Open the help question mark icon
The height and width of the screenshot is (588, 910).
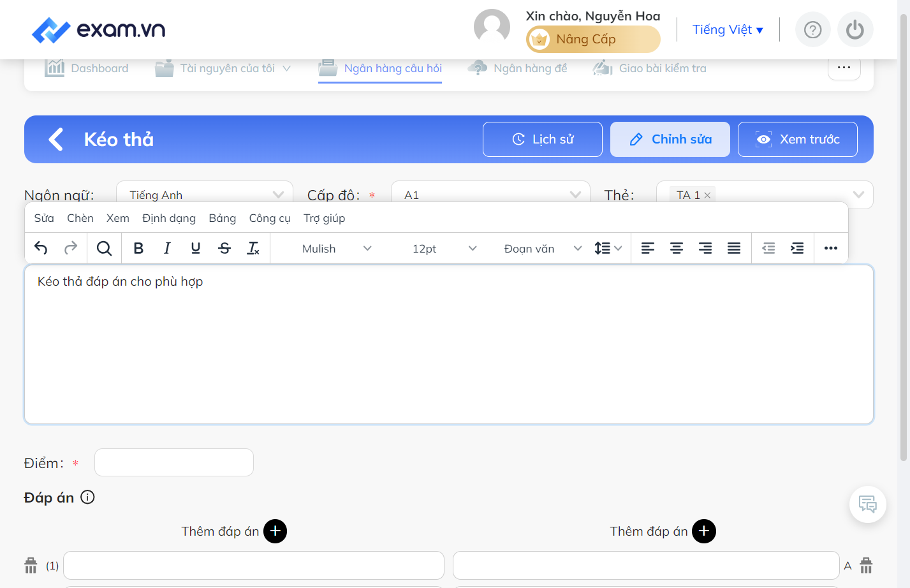(812, 29)
